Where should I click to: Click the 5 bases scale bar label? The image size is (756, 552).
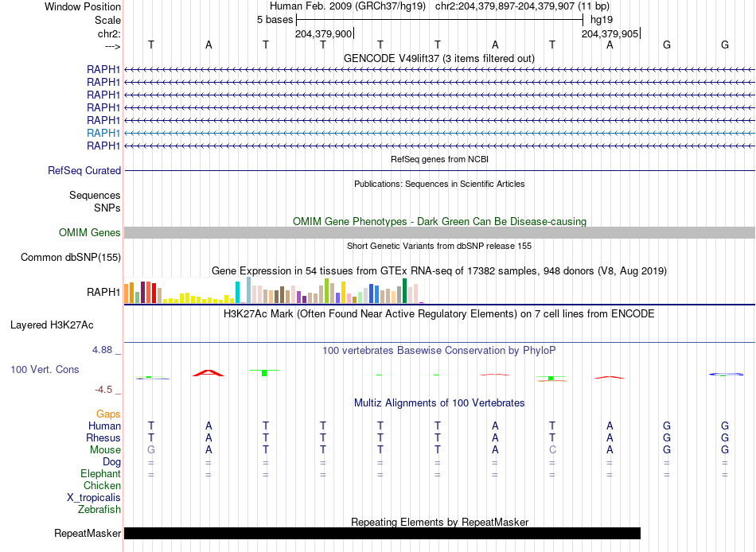tap(275, 20)
